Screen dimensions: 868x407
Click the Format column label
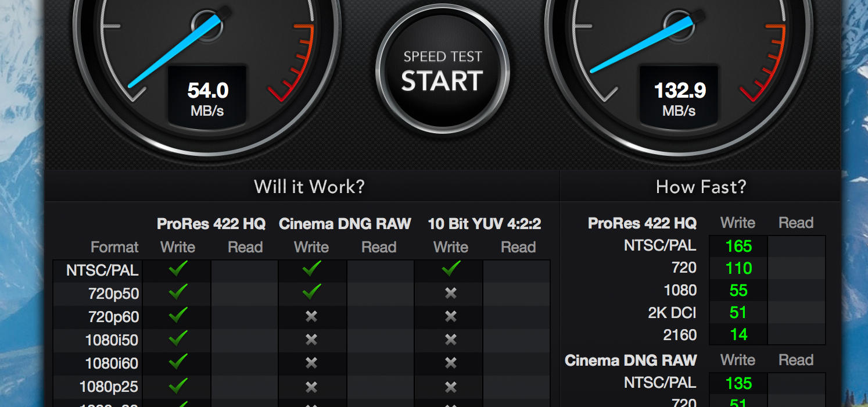[x=115, y=247]
